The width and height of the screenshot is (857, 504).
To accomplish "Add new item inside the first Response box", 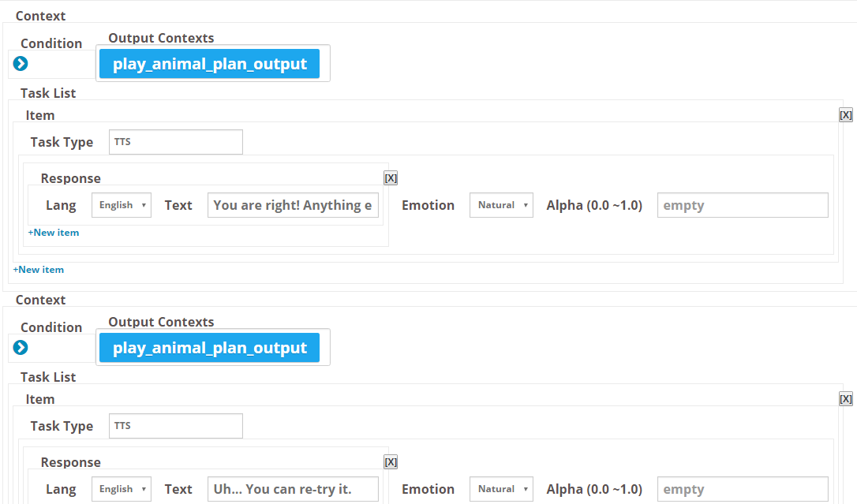I will pyautogui.click(x=54, y=233).
